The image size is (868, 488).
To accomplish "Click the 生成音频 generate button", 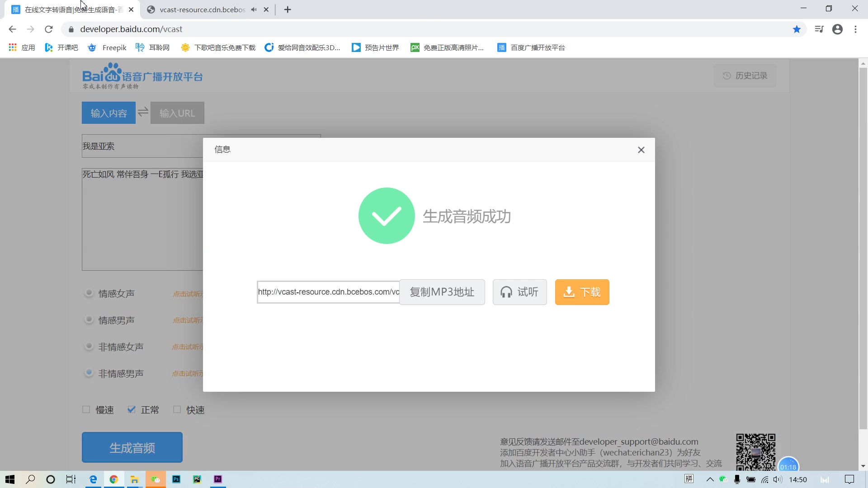I will (132, 447).
